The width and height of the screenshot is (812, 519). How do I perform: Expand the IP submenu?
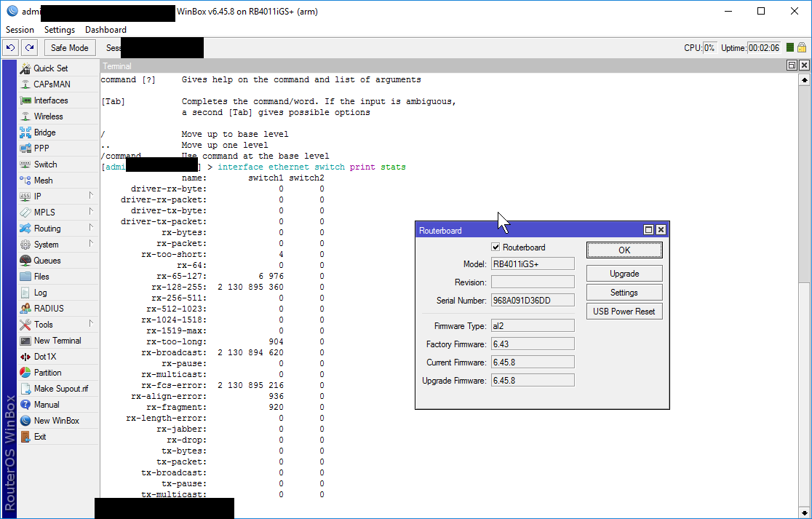click(91, 196)
